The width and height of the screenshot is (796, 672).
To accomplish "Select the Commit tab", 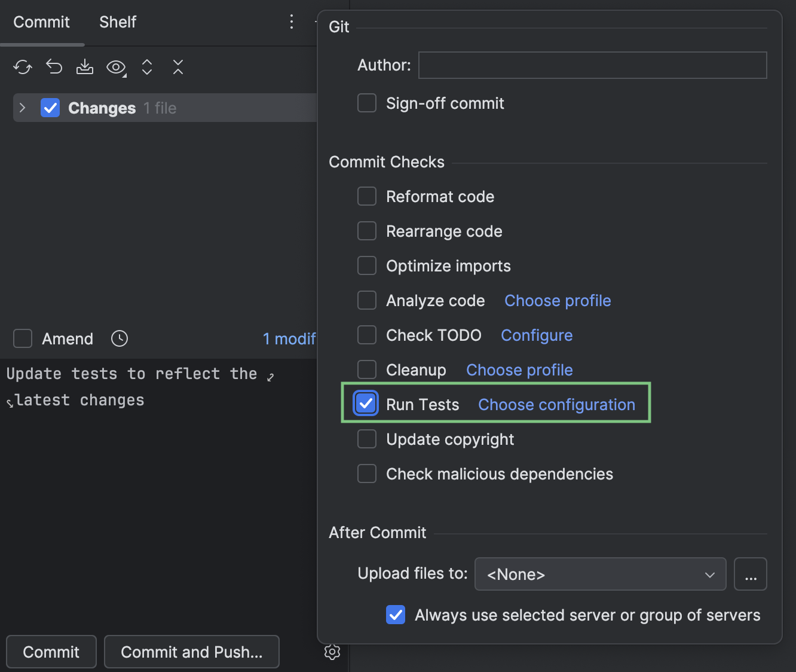I will (x=41, y=22).
